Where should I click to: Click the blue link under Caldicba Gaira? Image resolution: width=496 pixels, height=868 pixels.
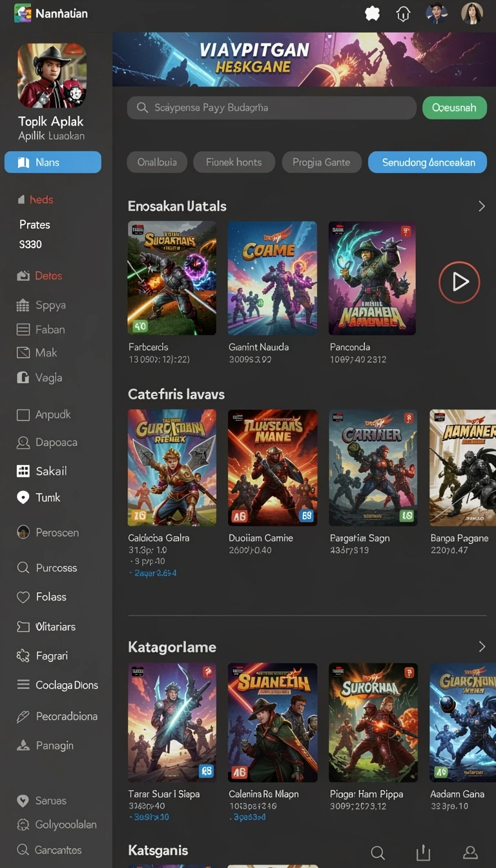[153, 573]
